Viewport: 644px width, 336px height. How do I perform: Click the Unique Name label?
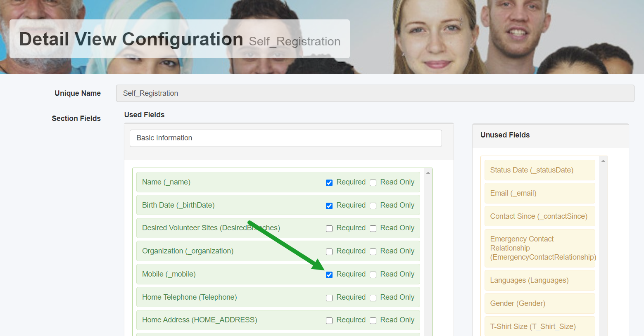click(78, 93)
